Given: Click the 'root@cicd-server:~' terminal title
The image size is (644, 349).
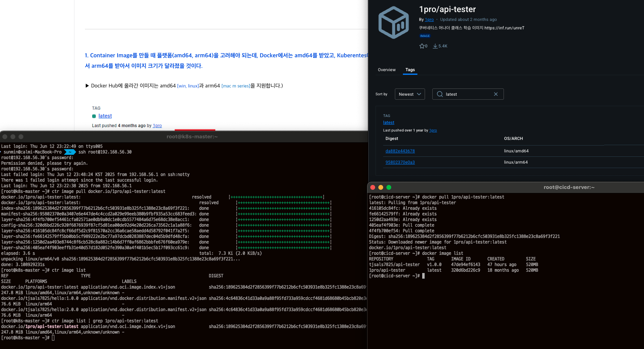Looking at the screenshot, I should (x=569, y=187).
